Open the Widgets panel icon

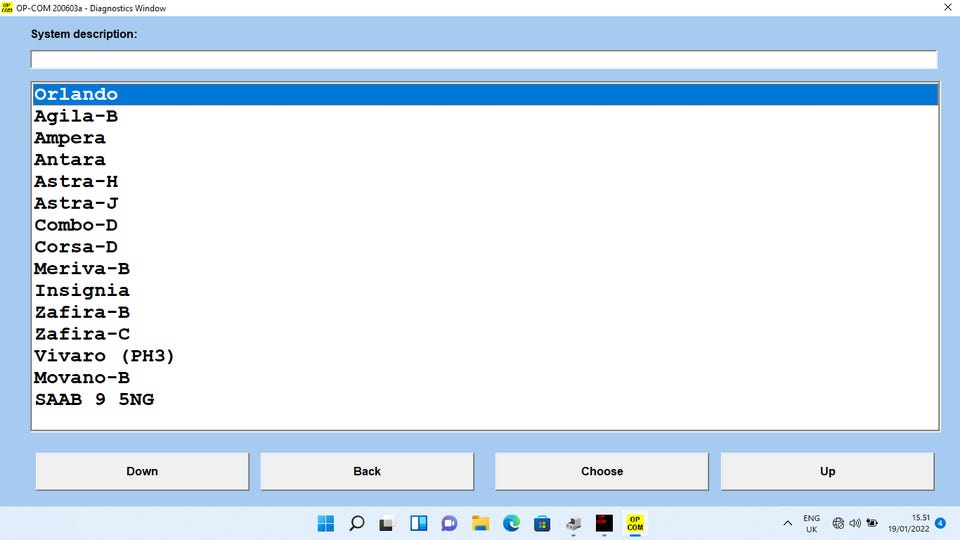419,523
